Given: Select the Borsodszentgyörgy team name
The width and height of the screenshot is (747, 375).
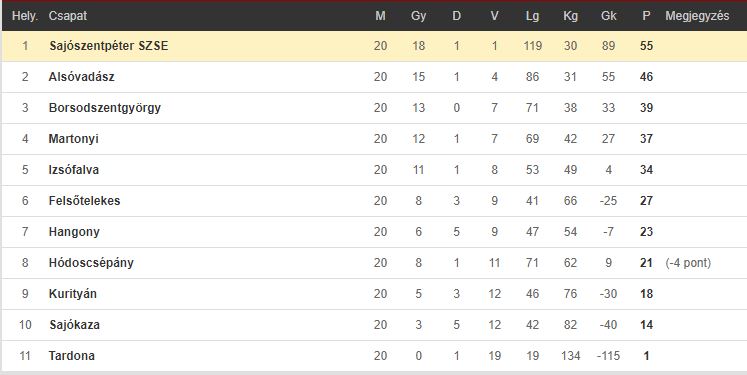Looking at the screenshot, I should 105,108.
